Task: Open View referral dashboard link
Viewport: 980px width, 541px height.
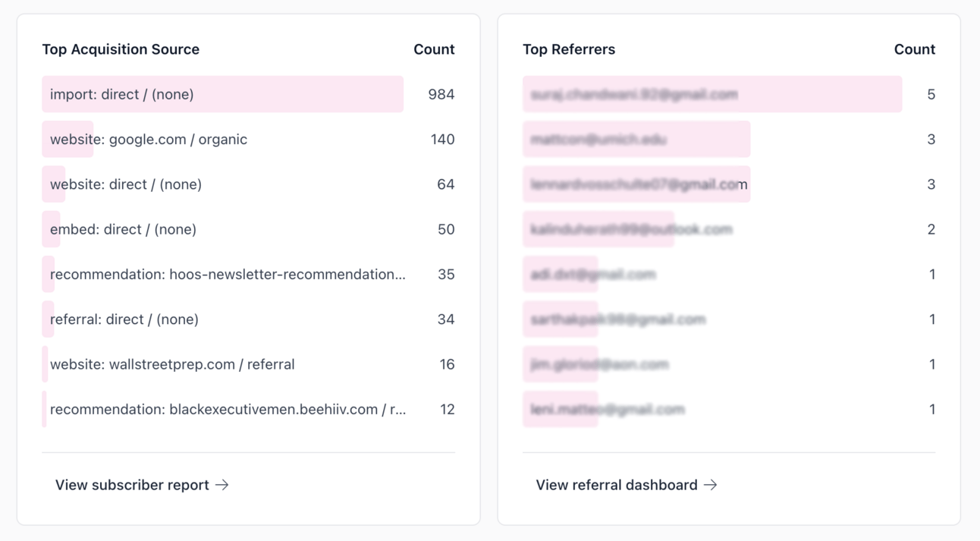Action: [x=627, y=485]
